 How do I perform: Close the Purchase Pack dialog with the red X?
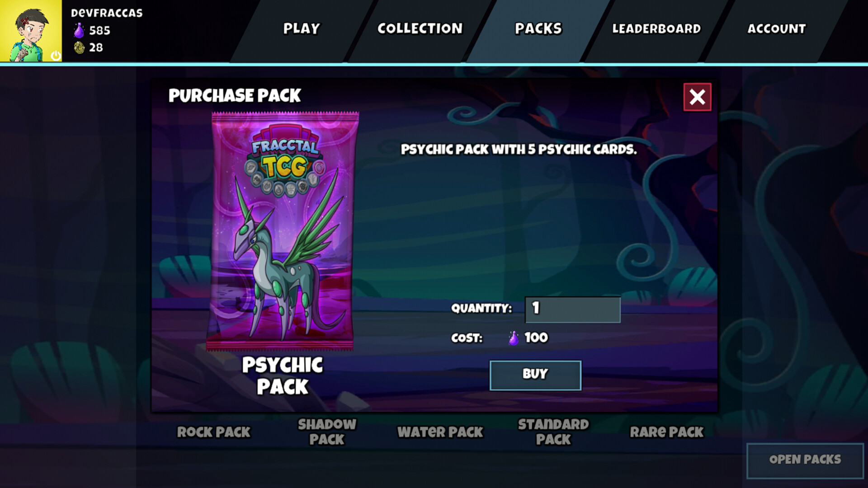(x=697, y=97)
